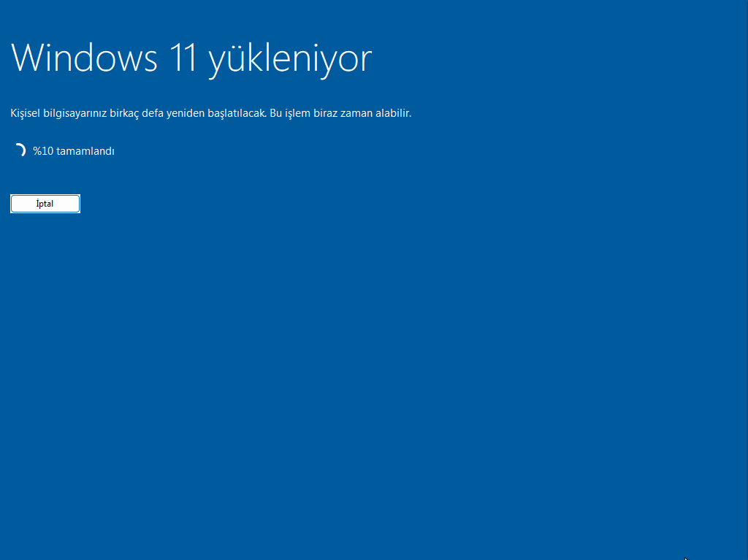This screenshot has width=748, height=560.
Task: Select the Kişisel bilgisayarınız sentence
Action: point(210,113)
